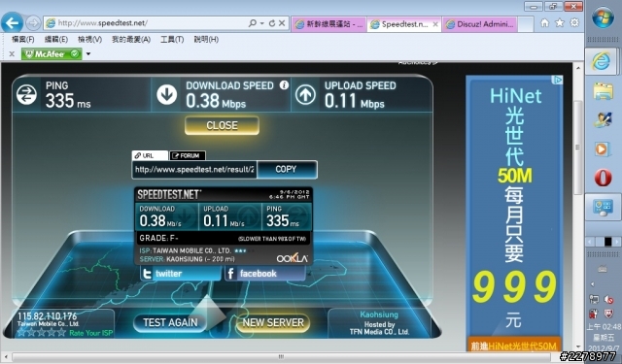Click the vertical scrollbar up arrow
The width and height of the screenshot is (622, 364).
coord(578,68)
